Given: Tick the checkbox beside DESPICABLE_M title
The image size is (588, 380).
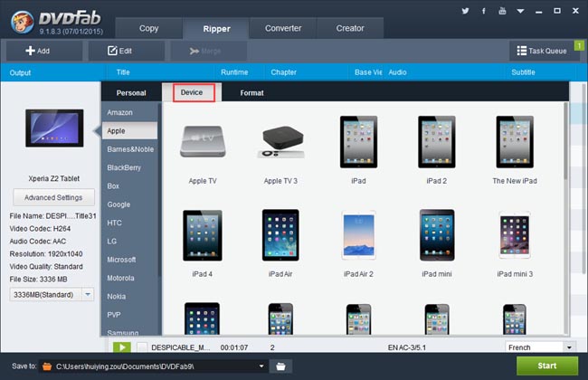Looking at the screenshot, I should coord(142,347).
